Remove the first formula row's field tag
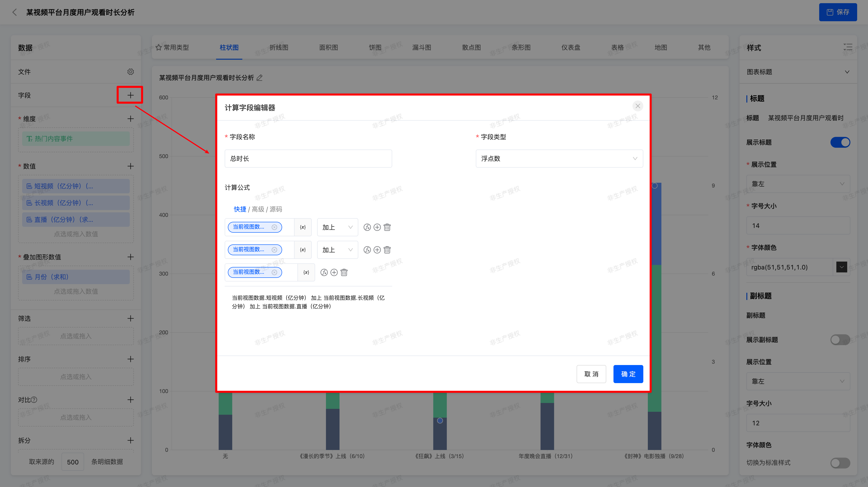Viewport: 868px width, 487px height. click(274, 227)
